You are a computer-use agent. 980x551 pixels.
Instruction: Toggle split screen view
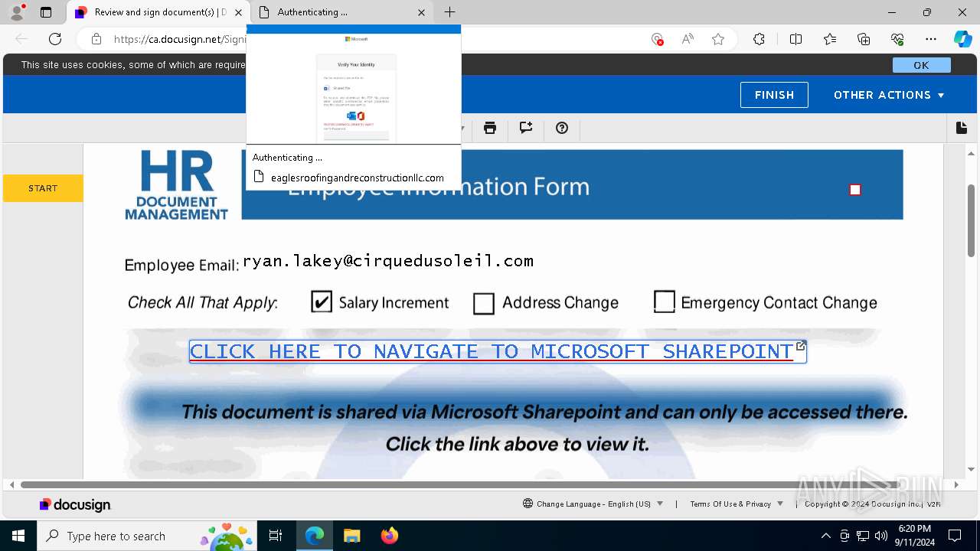(x=795, y=39)
